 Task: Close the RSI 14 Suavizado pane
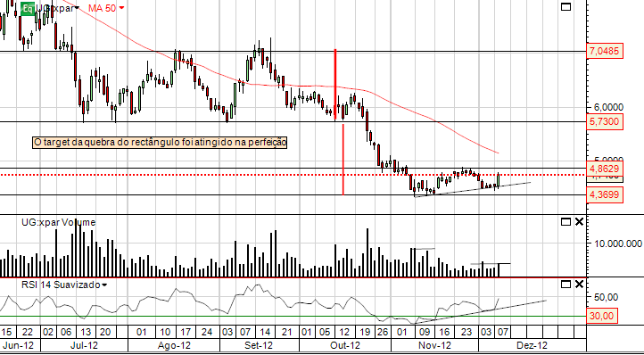(x=579, y=285)
